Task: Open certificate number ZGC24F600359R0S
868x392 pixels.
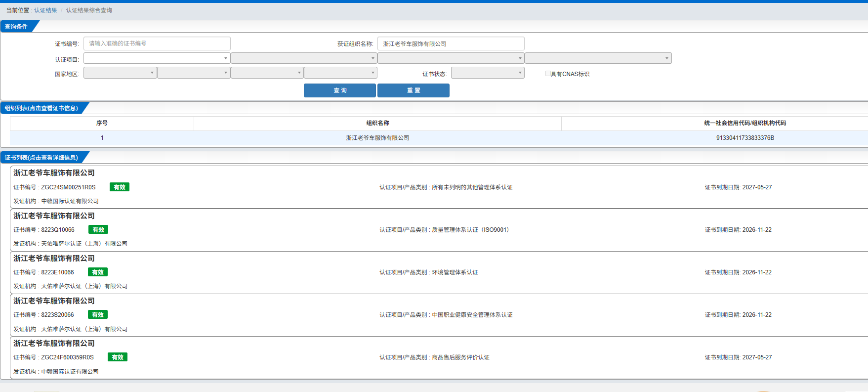Action: pyautogui.click(x=67, y=357)
